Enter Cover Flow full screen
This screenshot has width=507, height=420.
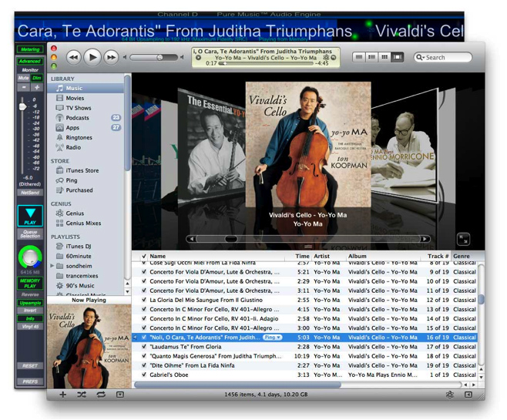click(463, 239)
